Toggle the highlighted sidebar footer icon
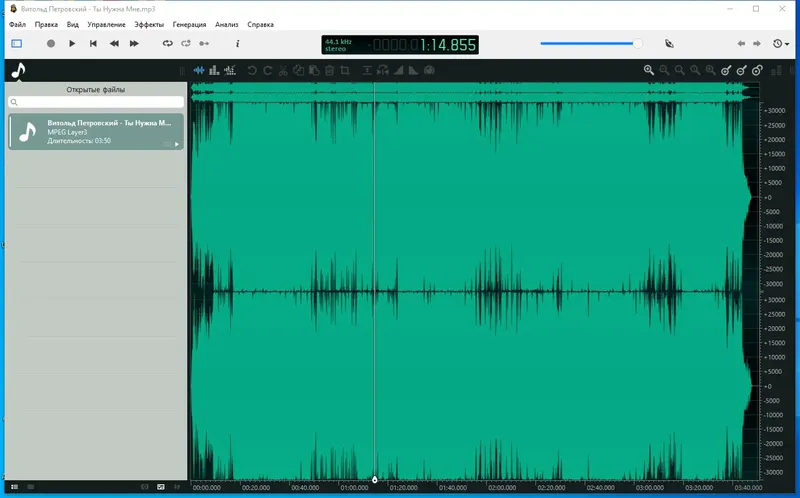Image resolution: width=800 pixels, height=498 pixels. 161,487
